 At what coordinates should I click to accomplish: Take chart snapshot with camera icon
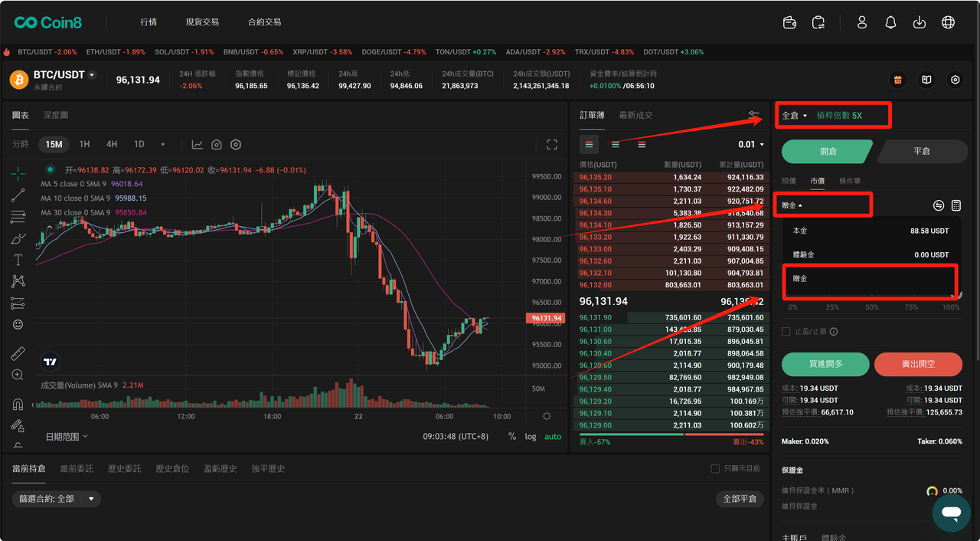217,144
